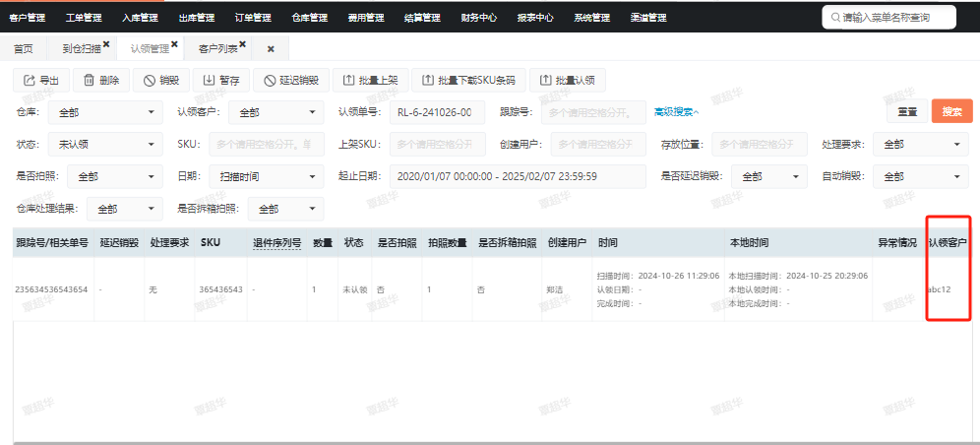This screenshot has height=445, width=980.
Task: Switch to the 首页 tab
Action: tap(24, 49)
